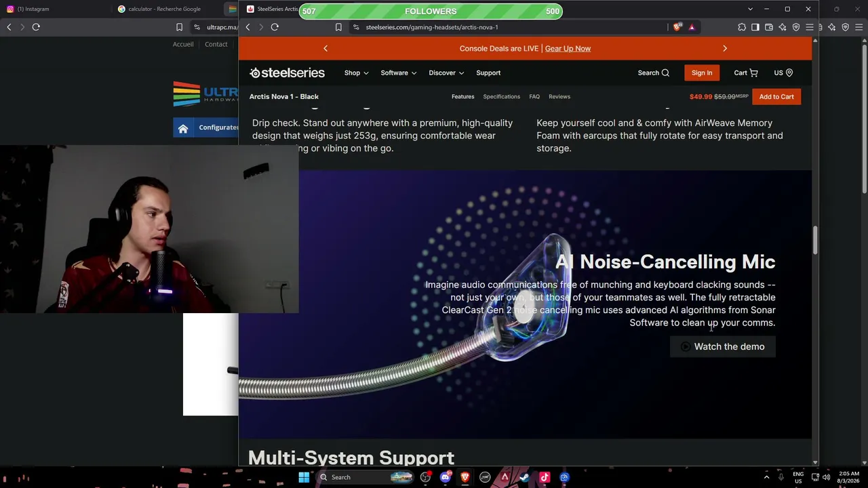
Task: Follow the Gear Up Now link
Action: 568,48
